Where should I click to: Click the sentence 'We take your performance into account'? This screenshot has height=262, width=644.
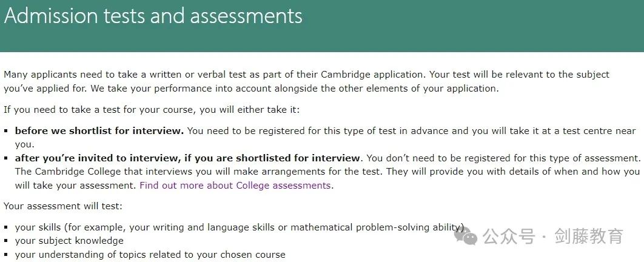click(x=295, y=89)
